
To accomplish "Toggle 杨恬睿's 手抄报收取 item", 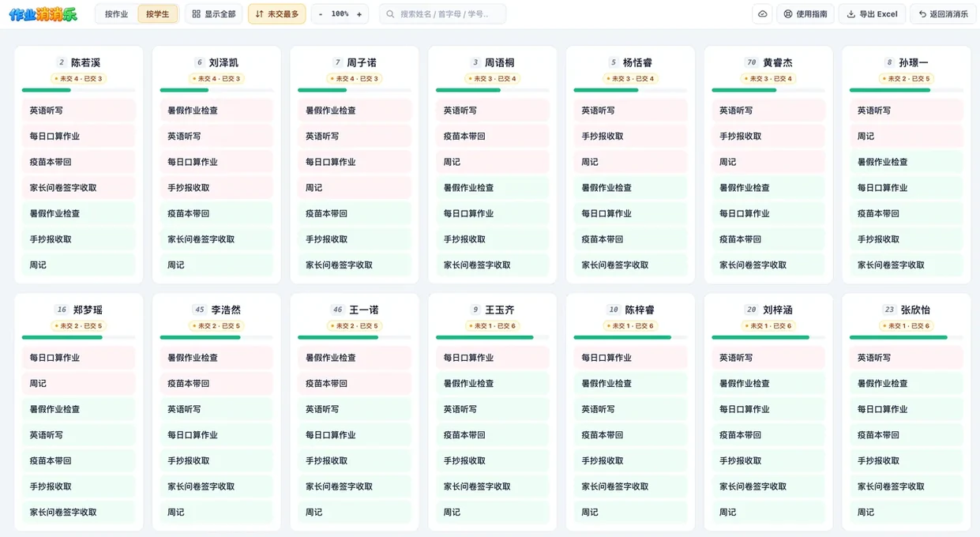I will coord(630,137).
